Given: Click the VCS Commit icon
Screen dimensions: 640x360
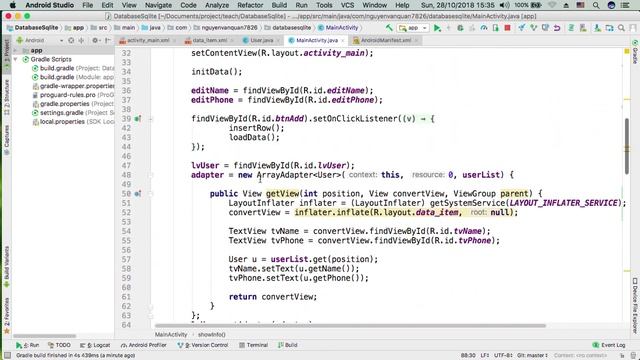Looking at the screenshot, I should (x=533, y=28).
